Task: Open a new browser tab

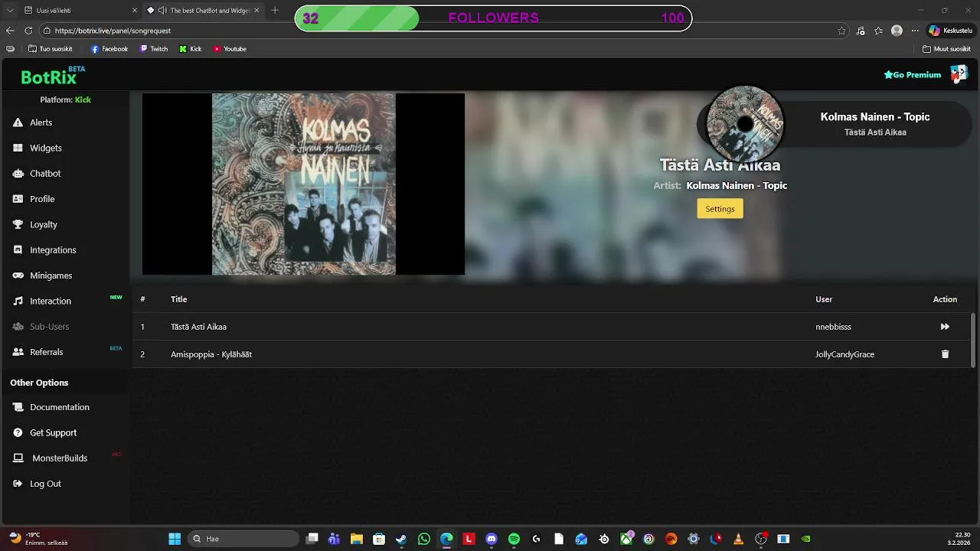Action: (x=275, y=11)
